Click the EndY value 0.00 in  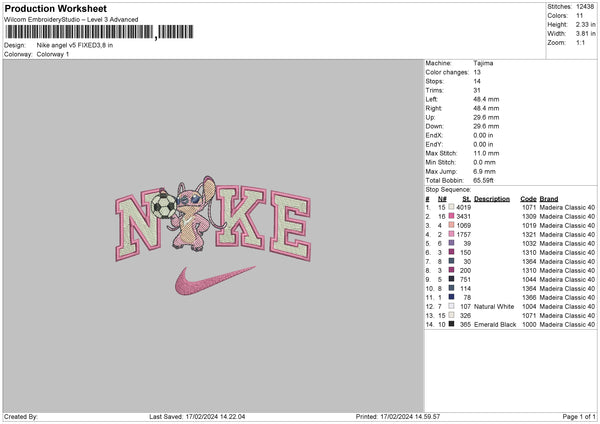point(483,144)
